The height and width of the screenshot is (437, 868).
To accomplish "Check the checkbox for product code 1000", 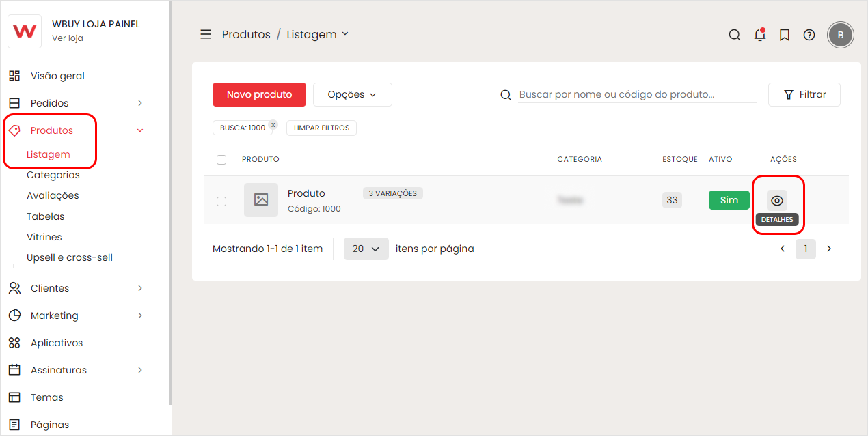I will coord(221,201).
